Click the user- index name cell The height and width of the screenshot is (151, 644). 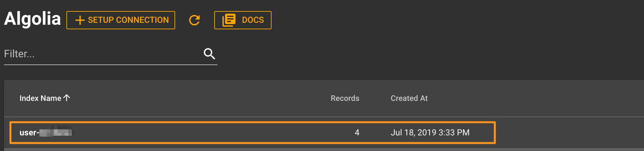tap(46, 132)
